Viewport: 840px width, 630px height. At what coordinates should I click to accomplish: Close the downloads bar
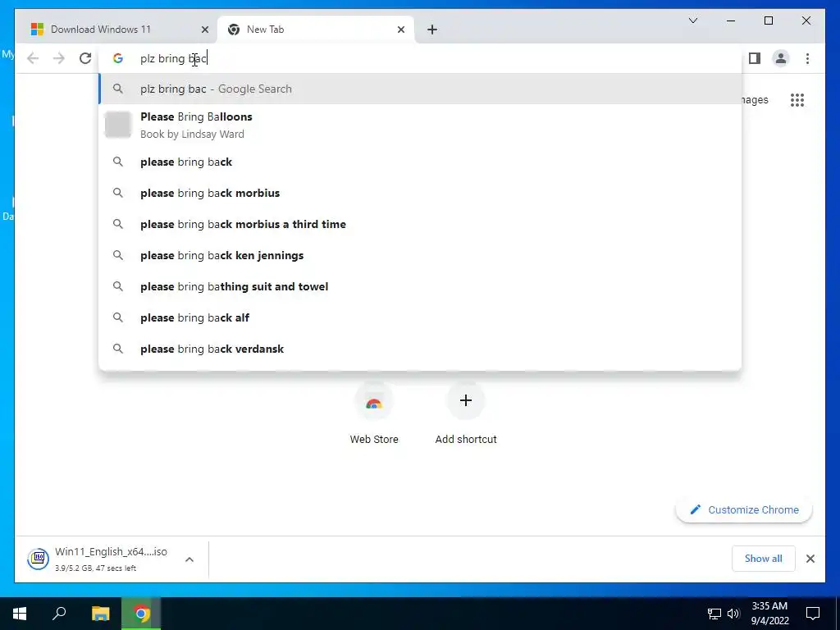pyautogui.click(x=810, y=559)
